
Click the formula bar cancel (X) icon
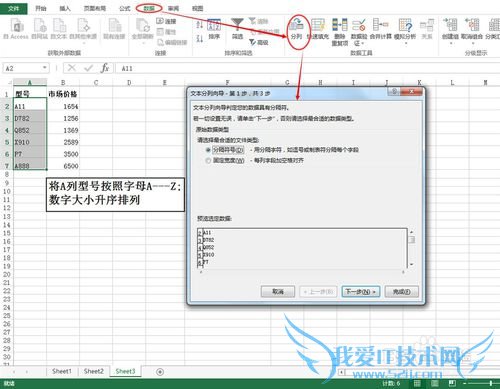[71, 68]
